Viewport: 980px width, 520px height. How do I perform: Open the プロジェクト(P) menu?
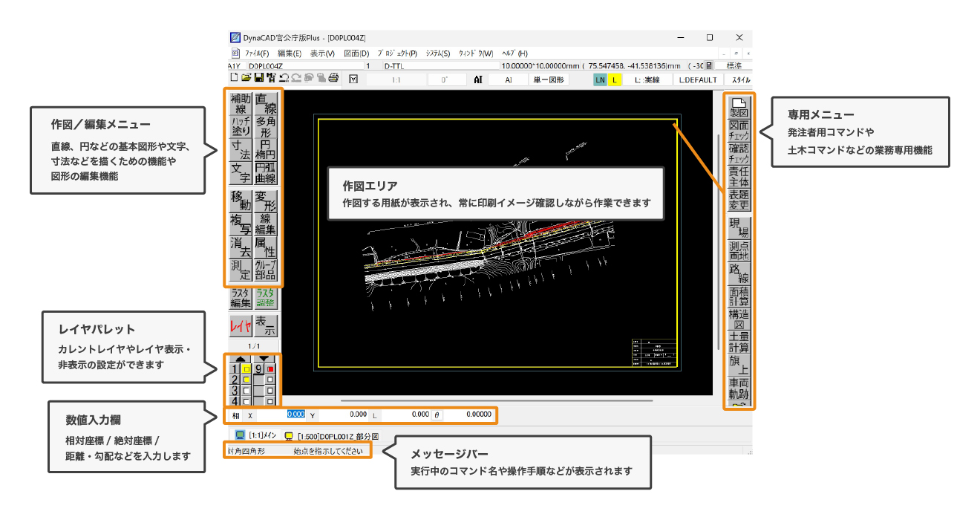click(397, 53)
